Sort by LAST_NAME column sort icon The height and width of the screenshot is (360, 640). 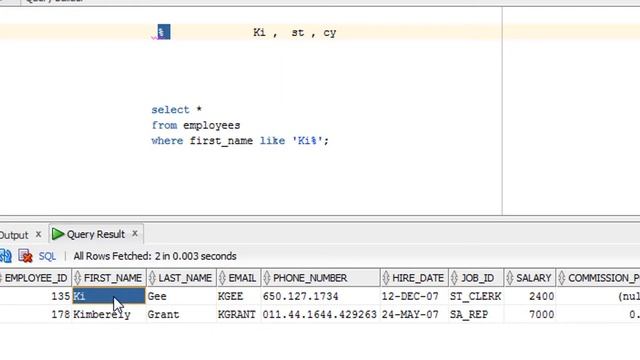click(x=152, y=278)
